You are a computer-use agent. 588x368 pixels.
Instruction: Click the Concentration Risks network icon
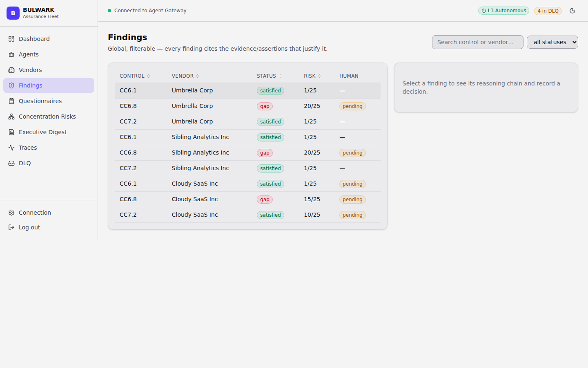tap(11, 117)
